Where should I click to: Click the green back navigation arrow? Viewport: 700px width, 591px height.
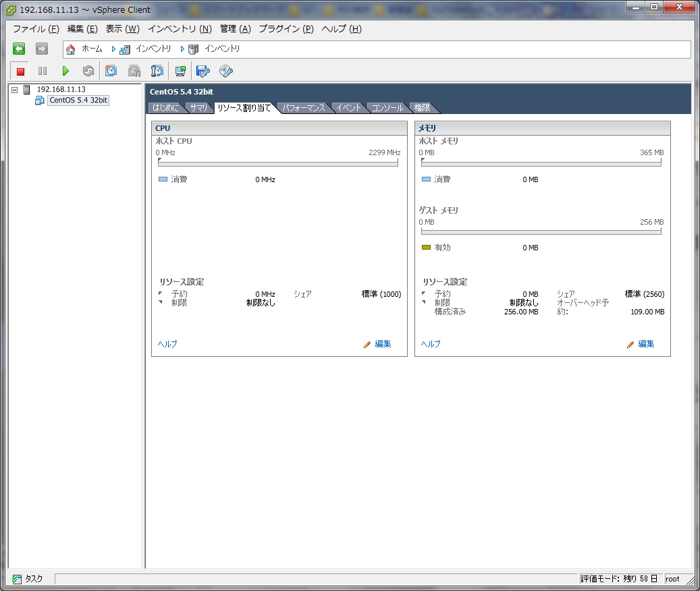click(19, 49)
